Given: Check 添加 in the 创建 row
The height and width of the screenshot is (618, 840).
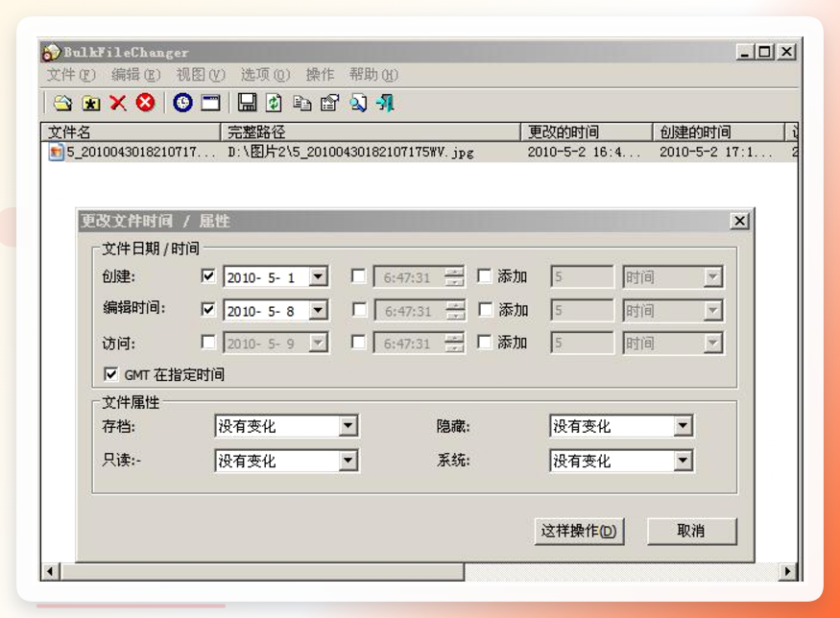Looking at the screenshot, I should [x=484, y=276].
